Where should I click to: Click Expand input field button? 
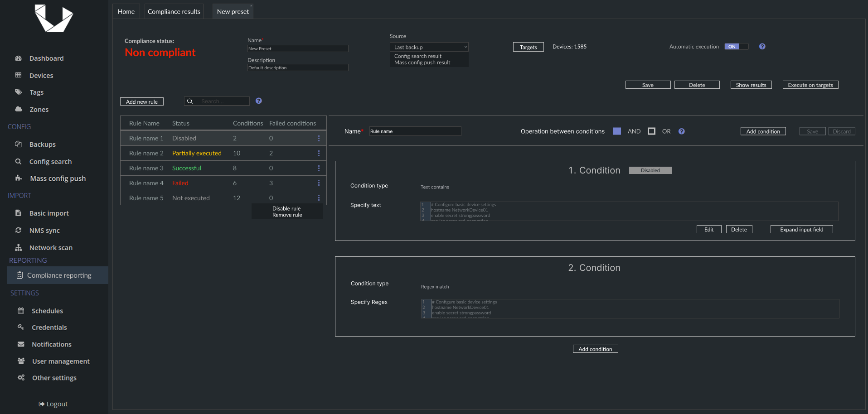tap(802, 230)
